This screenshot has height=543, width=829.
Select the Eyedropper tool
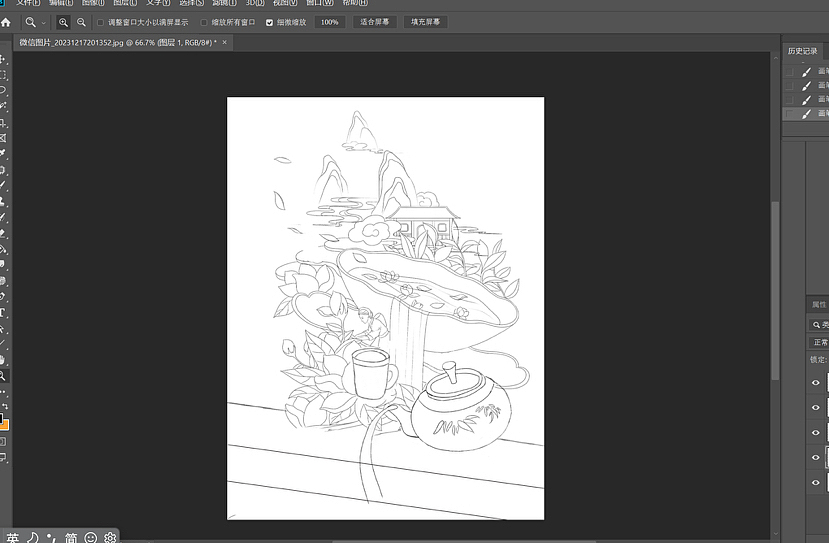coord(3,153)
